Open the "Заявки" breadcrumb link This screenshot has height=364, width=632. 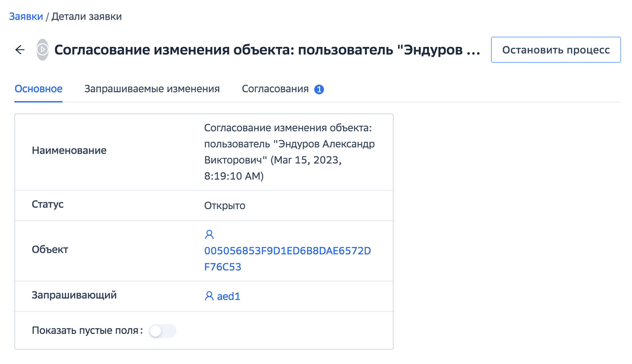click(x=26, y=16)
